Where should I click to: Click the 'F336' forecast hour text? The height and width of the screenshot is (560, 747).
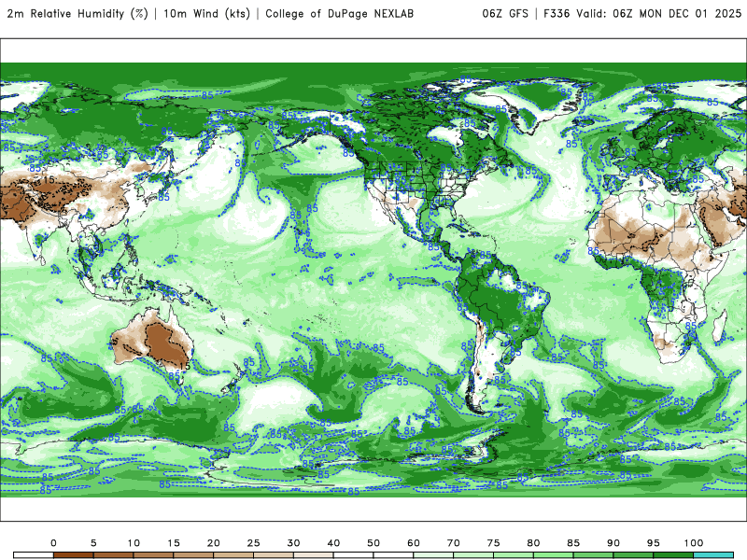(x=557, y=14)
